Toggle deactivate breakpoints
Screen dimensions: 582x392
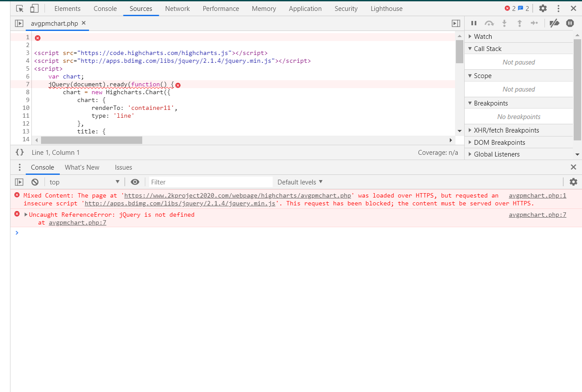tap(554, 23)
